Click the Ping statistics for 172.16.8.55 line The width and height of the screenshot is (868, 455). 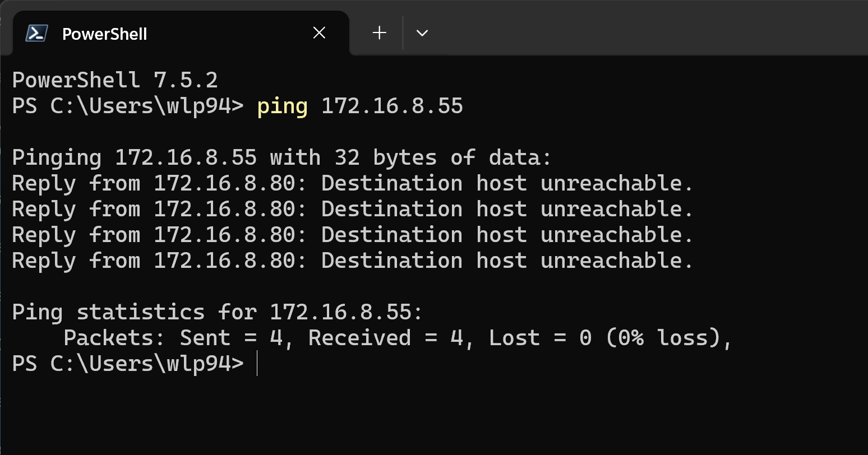click(x=217, y=312)
